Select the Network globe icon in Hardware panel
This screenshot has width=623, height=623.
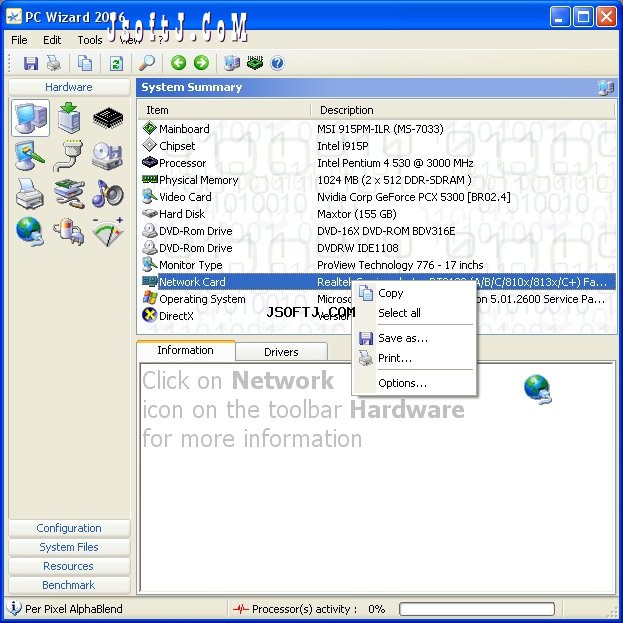click(30, 232)
